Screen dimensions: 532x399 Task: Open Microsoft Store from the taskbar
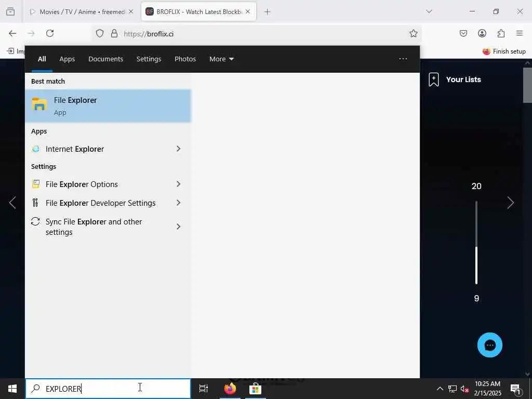tap(255, 389)
